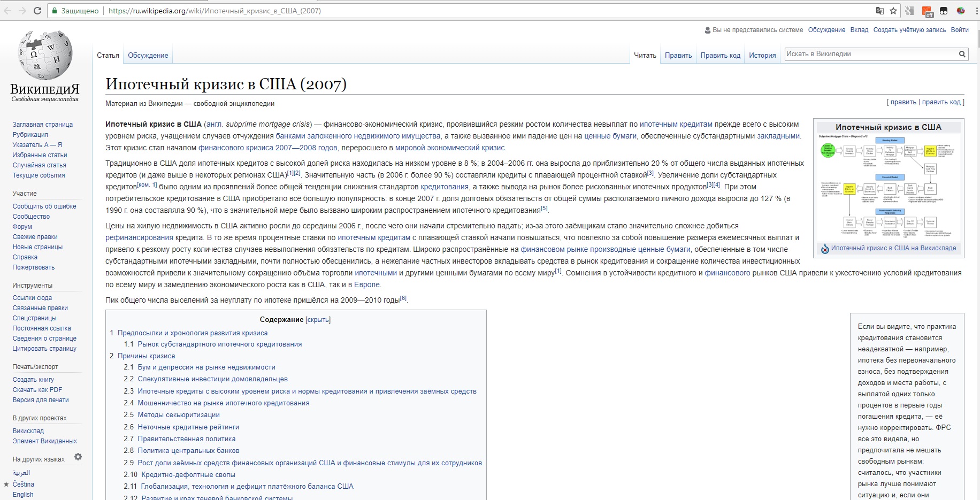Open Создать книгу link
The image size is (980, 500).
(x=33, y=380)
